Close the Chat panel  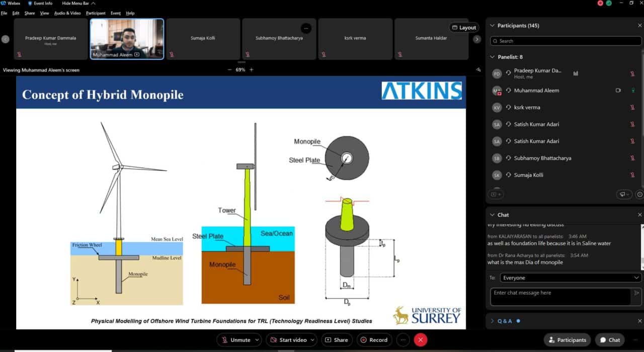(x=639, y=215)
